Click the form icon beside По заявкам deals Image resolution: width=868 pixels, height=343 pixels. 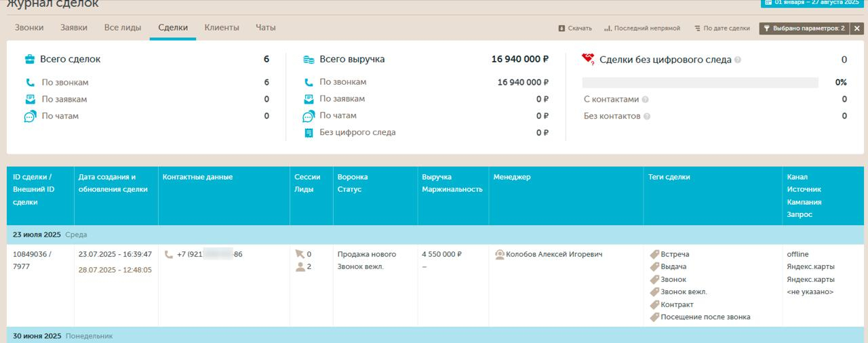pos(30,99)
